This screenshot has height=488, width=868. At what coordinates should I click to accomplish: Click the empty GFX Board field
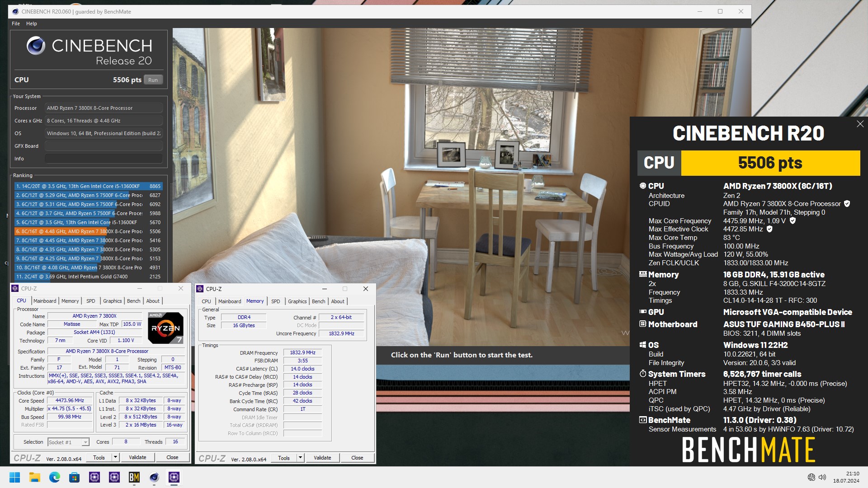coord(104,146)
